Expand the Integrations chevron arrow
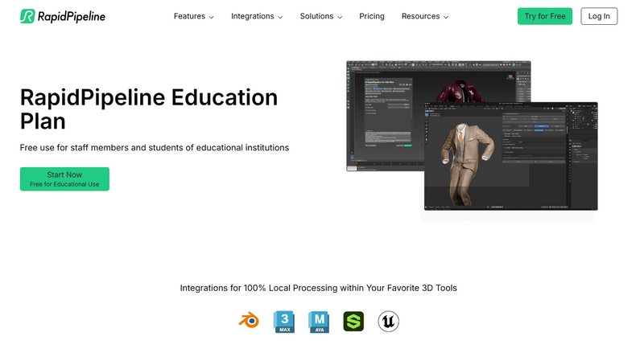The width and height of the screenshot is (644, 353). pos(280,17)
